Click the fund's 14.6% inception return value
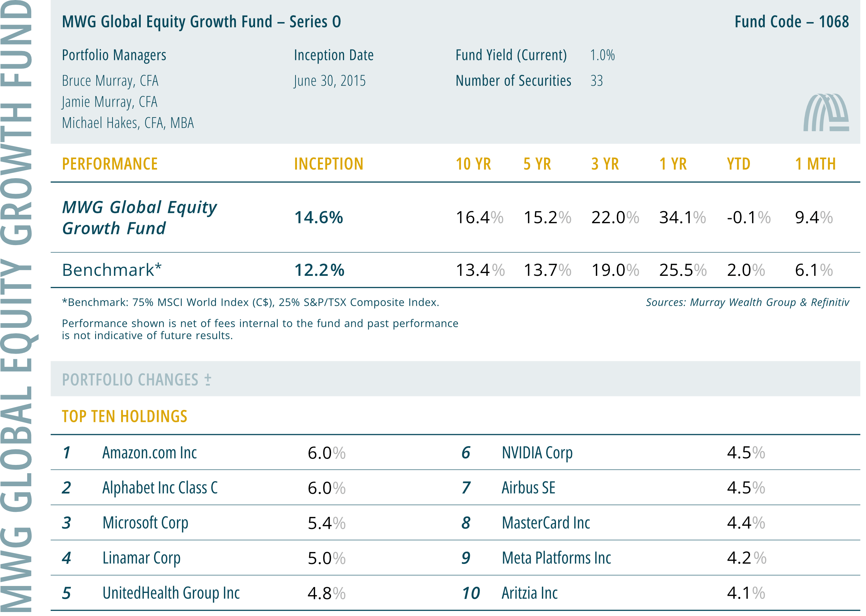The image size is (866, 616). click(318, 217)
